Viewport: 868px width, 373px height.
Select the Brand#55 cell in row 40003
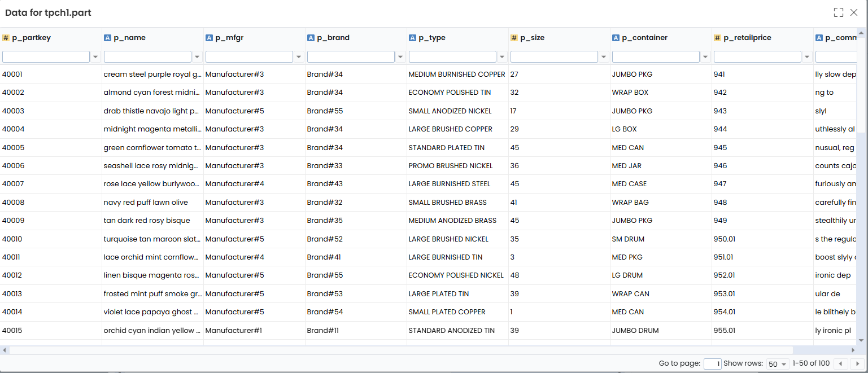click(356, 111)
